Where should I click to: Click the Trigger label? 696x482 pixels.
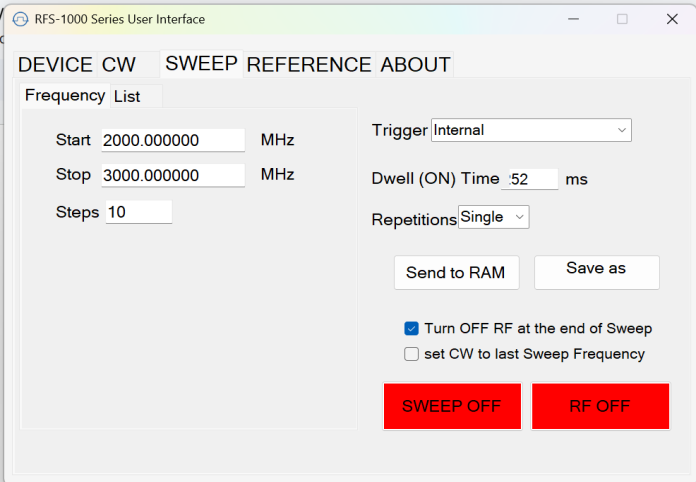pyautogui.click(x=399, y=130)
